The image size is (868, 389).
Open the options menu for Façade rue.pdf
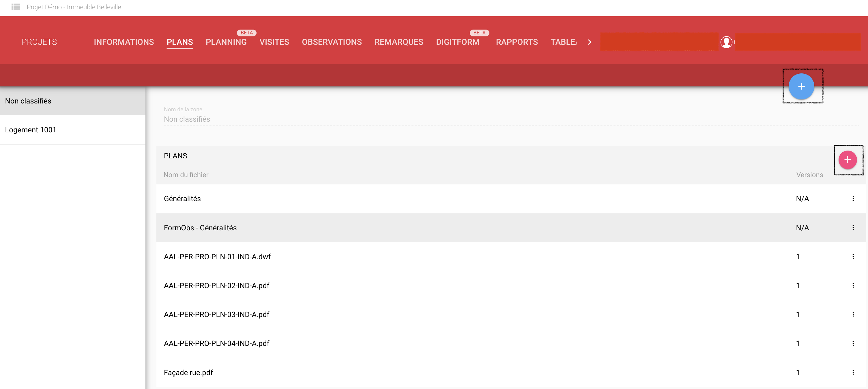853,373
